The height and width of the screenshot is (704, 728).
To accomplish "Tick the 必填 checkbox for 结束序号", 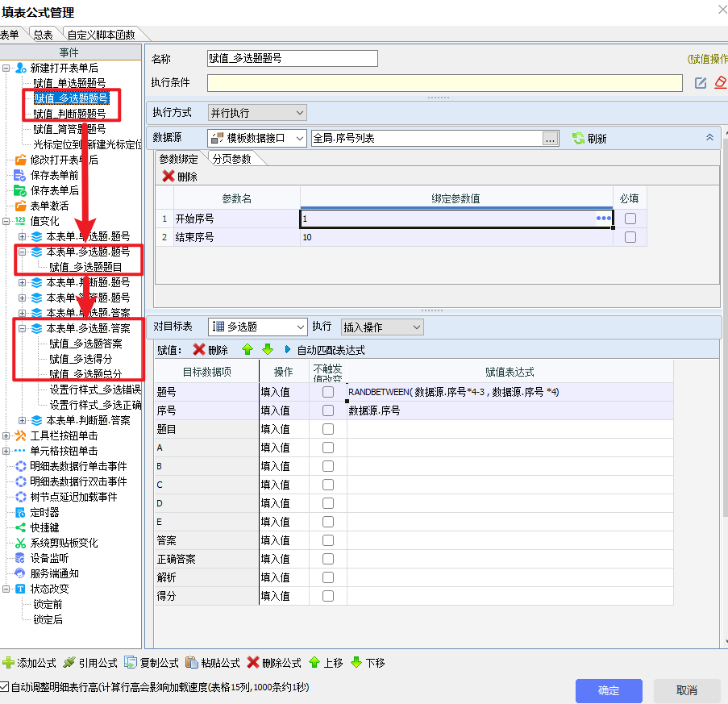I will pos(630,237).
